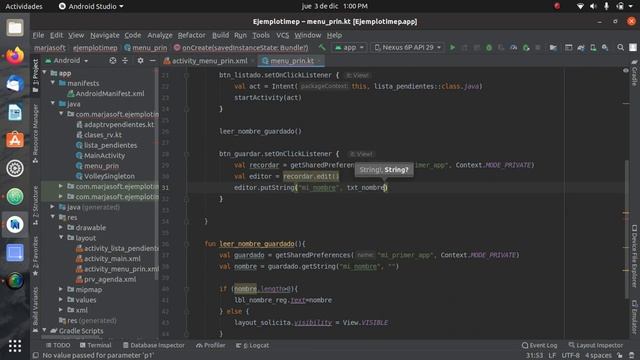Image resolution: width=640 pixels, height=360 pixels.
Task: Open SDK Manager toolbar icon
Action: click(605, 47)
